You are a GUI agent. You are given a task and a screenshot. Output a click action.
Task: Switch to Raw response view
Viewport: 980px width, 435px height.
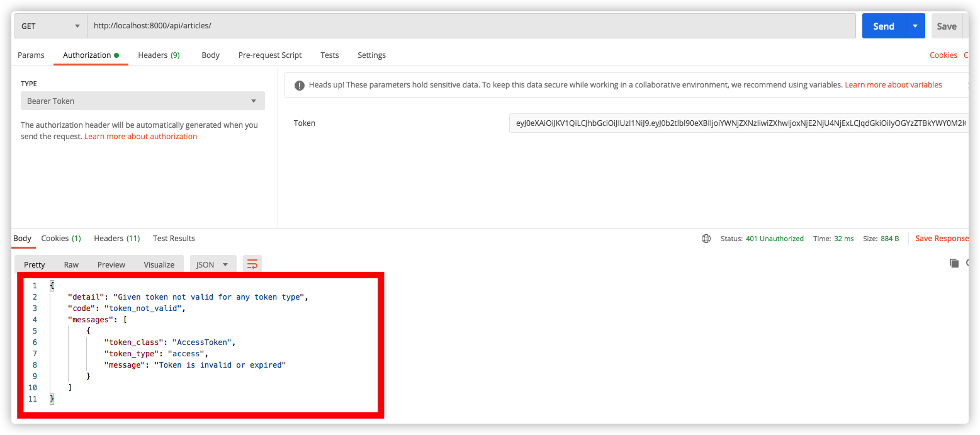point(71,264)
